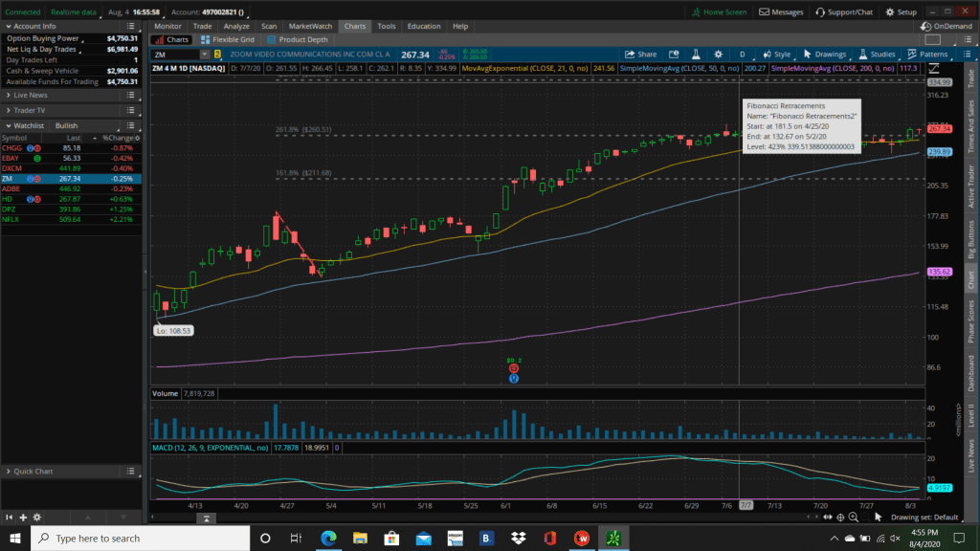
Task: Open the Patterns menu
Action: coord(926,55)
